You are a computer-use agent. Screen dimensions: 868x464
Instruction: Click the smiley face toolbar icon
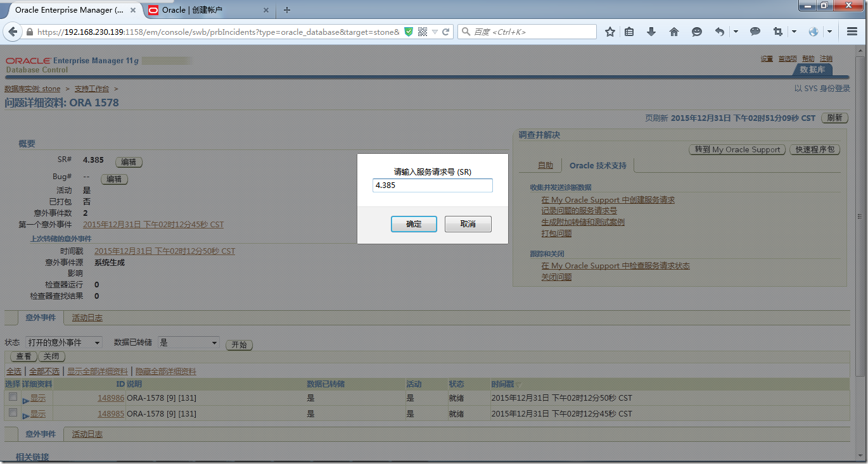point(697,32)
